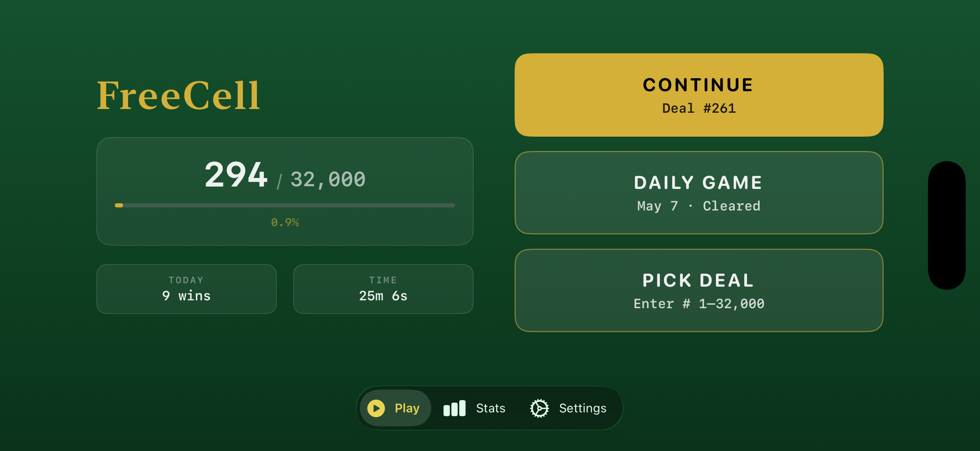The height and width of the screenshot is (451, 980).
Task: Switch to the Stats tab label
Action: pyautogui.click(x=490, y=408)
